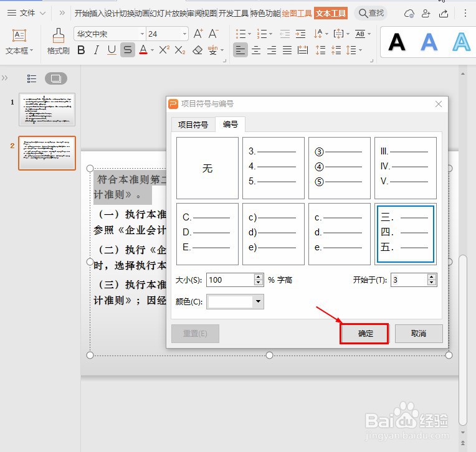
Task: Open the align text vertically tool
Action: (338, 34)
